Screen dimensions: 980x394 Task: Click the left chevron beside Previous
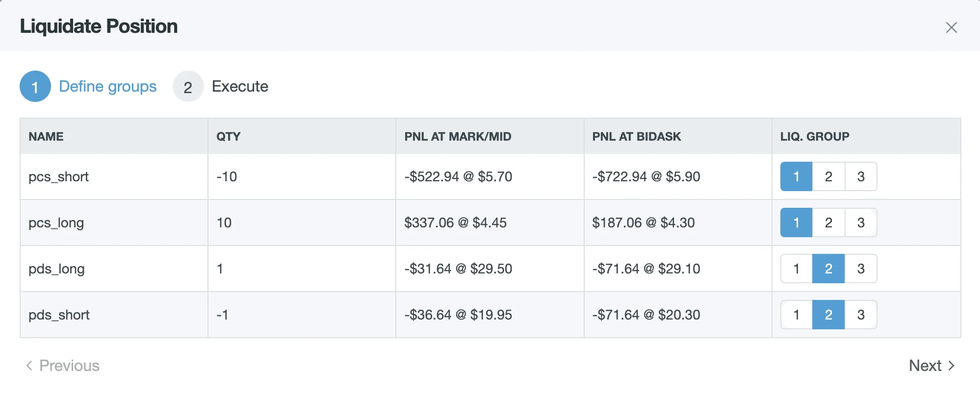click(x=29, y=365)
